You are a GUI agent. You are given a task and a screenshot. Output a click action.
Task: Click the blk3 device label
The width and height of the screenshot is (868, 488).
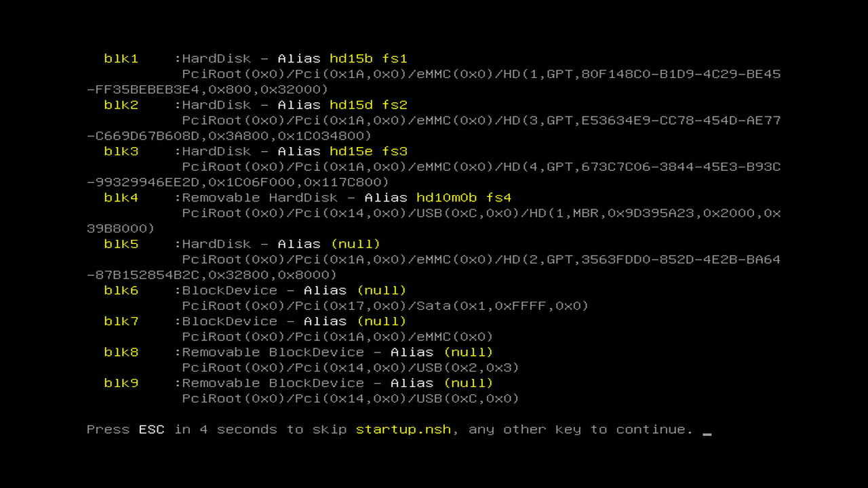pos(121,151)
